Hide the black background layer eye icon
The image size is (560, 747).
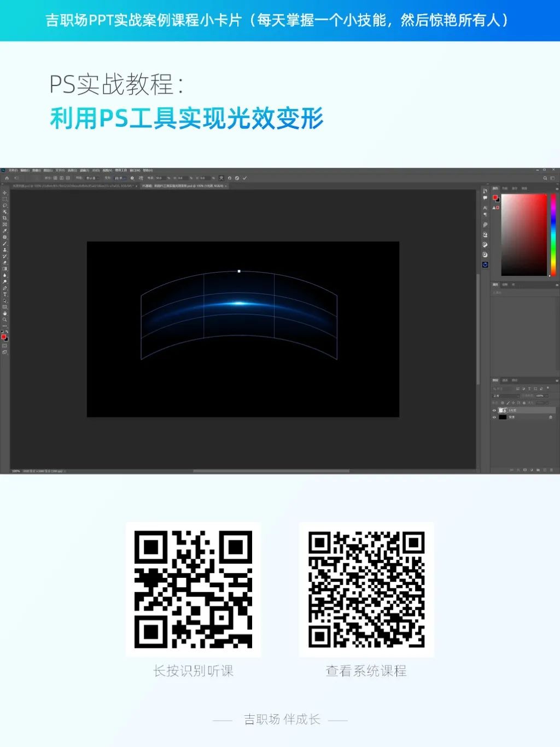[494, 417]
